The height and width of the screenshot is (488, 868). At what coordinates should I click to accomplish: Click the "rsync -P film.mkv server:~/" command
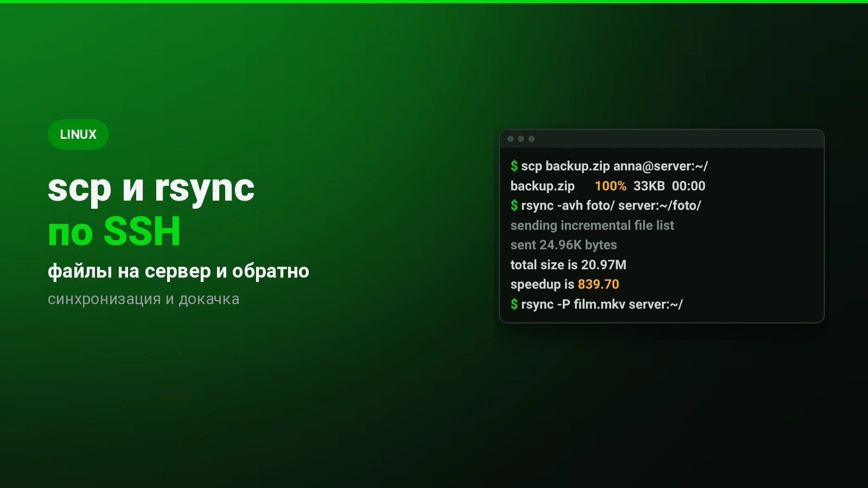(x=602, y=304)
